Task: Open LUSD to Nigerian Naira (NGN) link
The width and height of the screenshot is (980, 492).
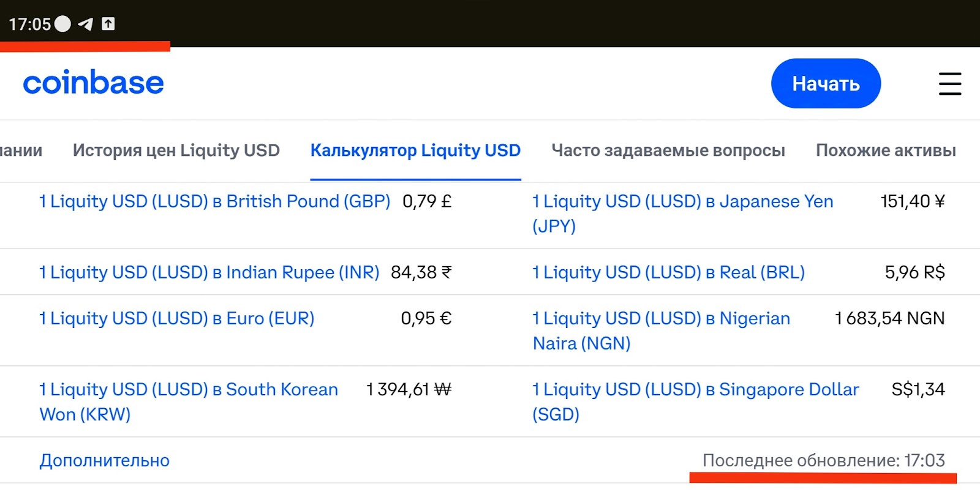Action: 661,331
